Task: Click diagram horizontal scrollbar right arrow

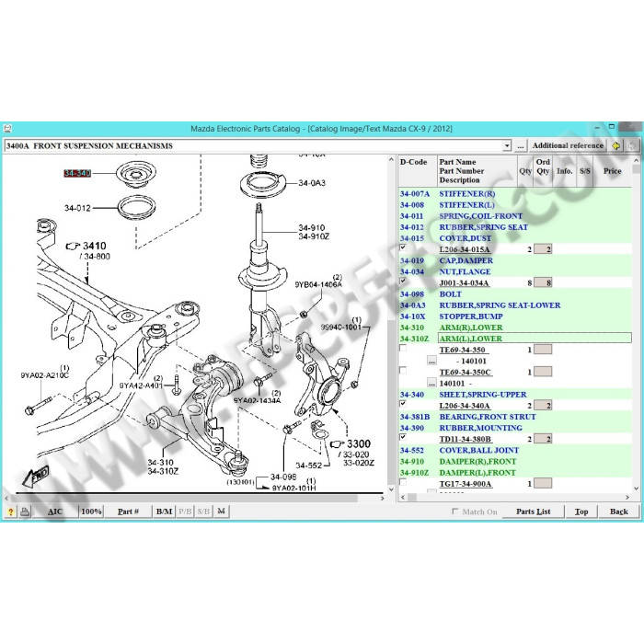Action: (x=383, y=499)
